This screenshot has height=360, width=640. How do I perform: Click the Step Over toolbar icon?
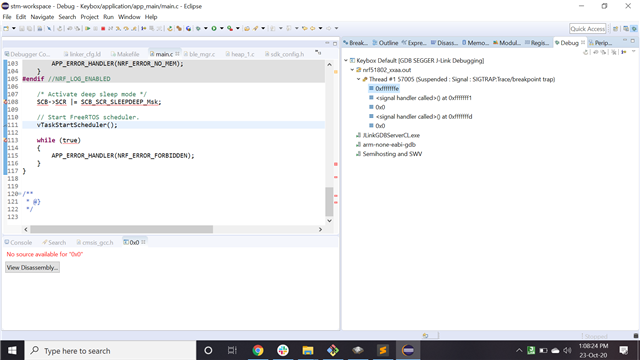click(x=126, y=29)
